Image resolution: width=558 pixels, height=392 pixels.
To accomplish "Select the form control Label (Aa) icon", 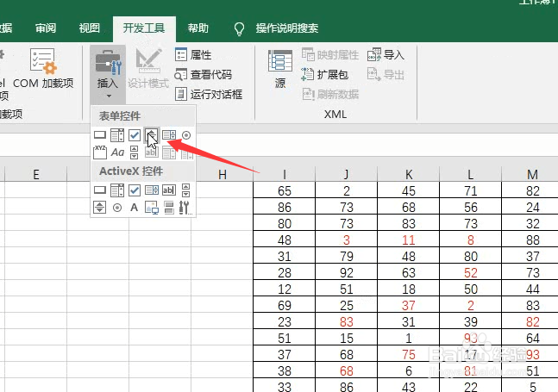I will coord(117,152).
